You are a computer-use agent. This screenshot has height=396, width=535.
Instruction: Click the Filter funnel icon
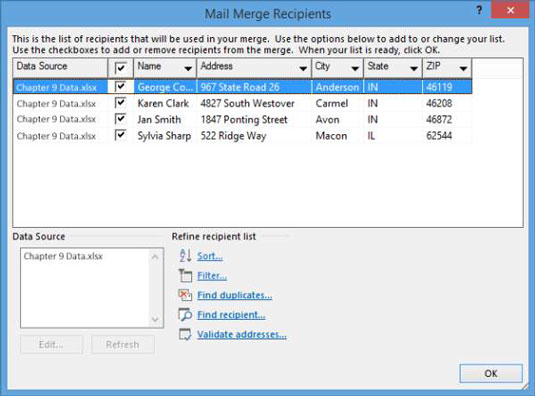point(185,275)
